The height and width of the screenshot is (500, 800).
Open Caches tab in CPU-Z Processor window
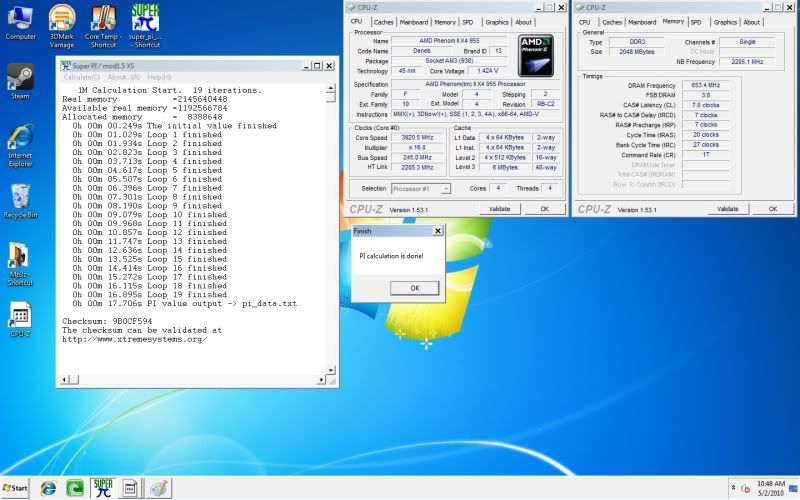[x=383, y=22]
